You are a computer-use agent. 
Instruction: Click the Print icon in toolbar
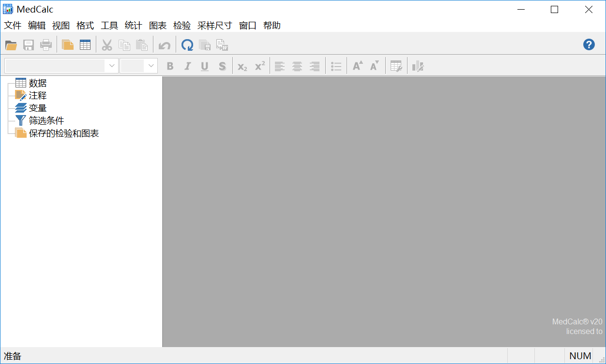point(46,45)
